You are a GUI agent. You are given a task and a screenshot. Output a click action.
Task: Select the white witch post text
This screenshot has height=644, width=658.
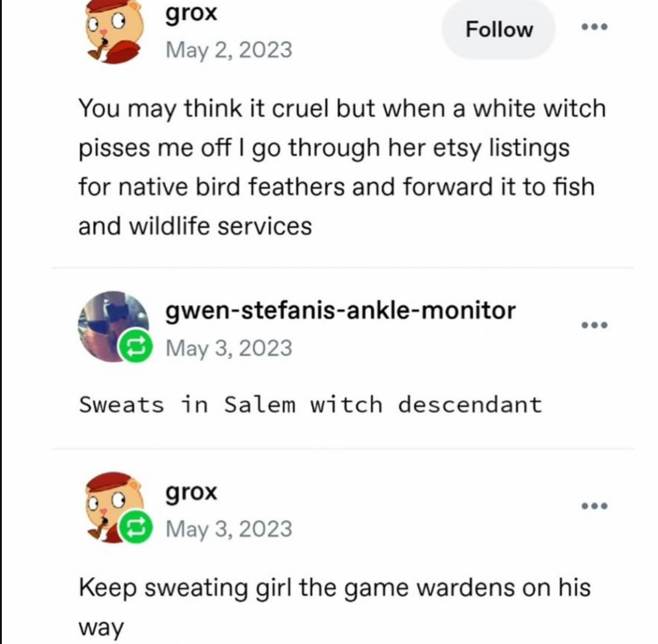(342, 167)
